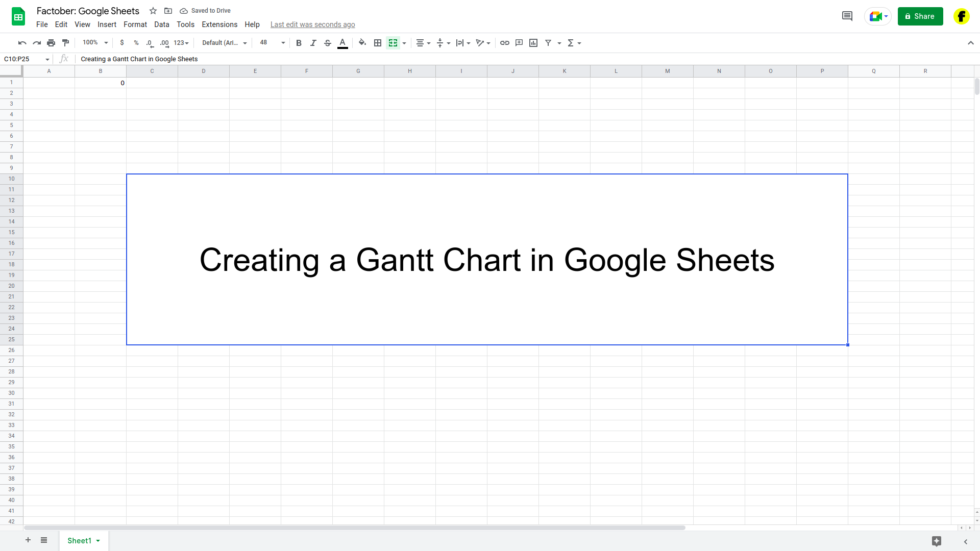The height and width of the screenshot is (551, 980).
Task: Click the Saved to Drive status
Action: (x=205, y=11)
